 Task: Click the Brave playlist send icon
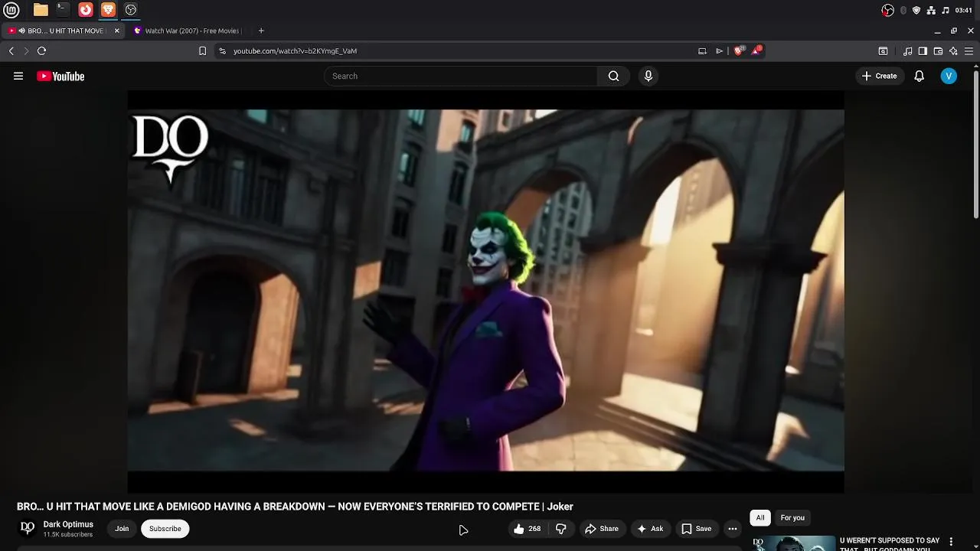(x=719, y=51)
